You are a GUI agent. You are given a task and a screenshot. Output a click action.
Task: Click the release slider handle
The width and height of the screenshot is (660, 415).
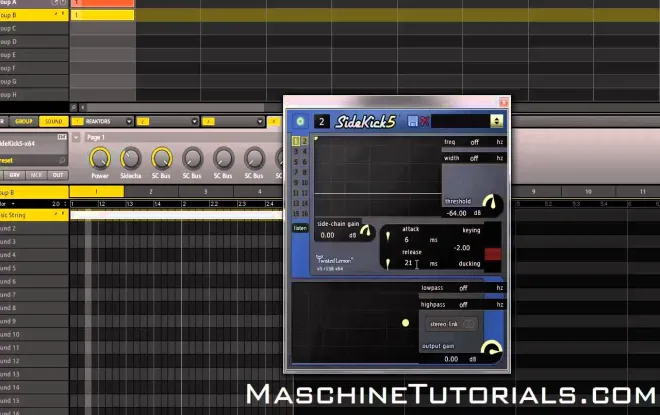click(x=388, y=263)
